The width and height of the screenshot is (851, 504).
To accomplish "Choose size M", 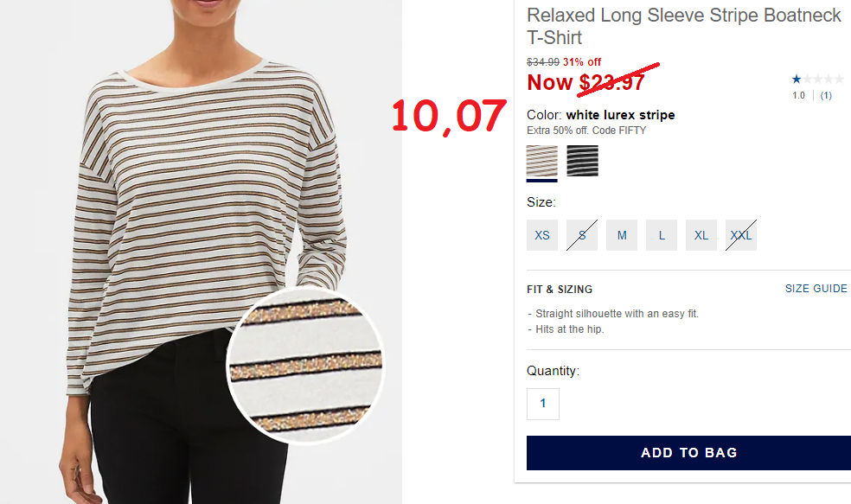I will click(x=622, y=235).
